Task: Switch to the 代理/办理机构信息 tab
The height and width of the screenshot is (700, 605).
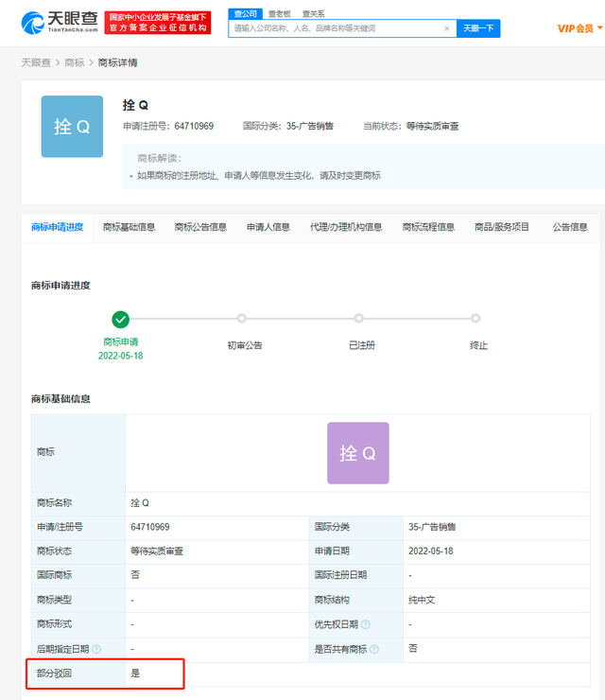Action: (x=346, y=227)
